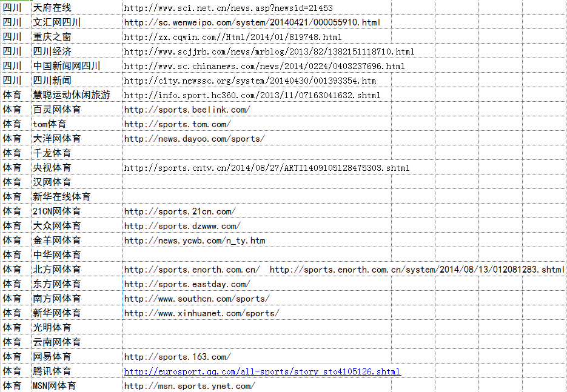Select the sc.chinanews.com URL cell
Image resolution: width=567 pixels, height=392 pixels.
[x=257, y=66]
